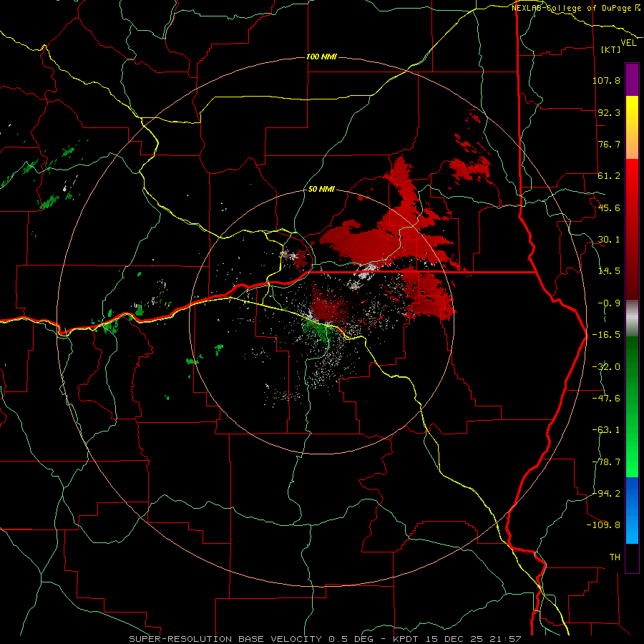Click the -63.1 value on velocity scale
Viewport: 644px width, 644px height.
click(606, 430)
